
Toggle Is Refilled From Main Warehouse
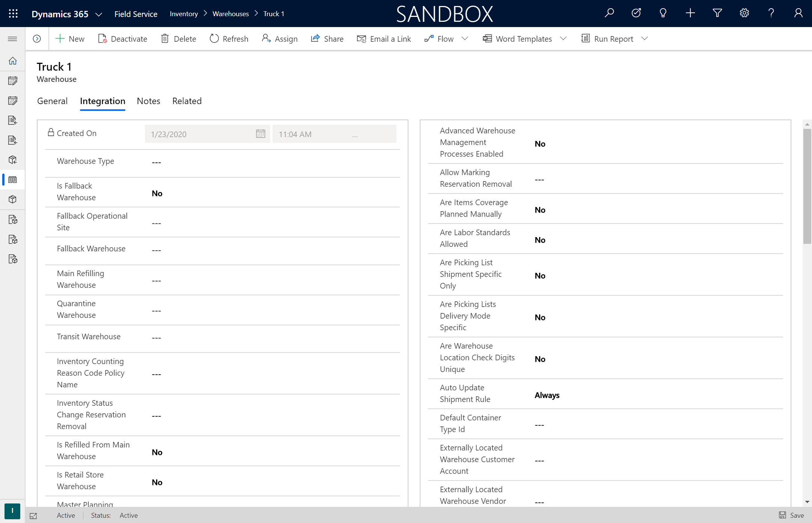pos(157,452)
